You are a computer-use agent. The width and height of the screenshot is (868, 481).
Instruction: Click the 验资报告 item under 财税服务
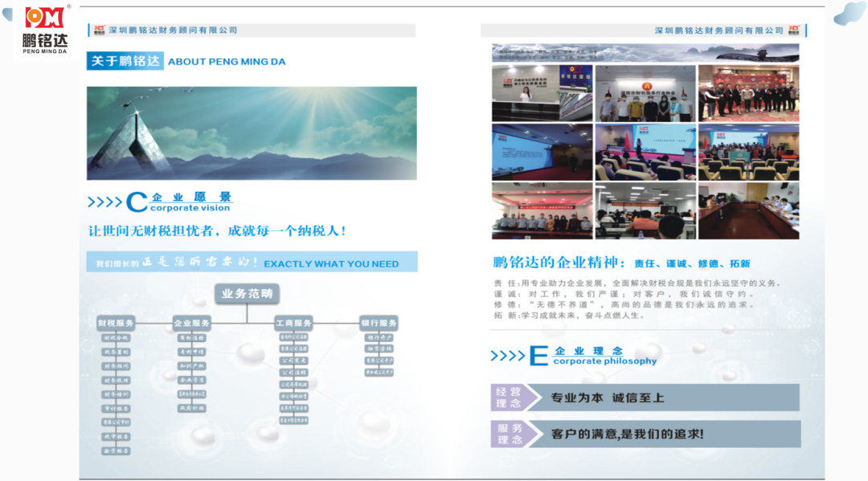click(116, 451)
